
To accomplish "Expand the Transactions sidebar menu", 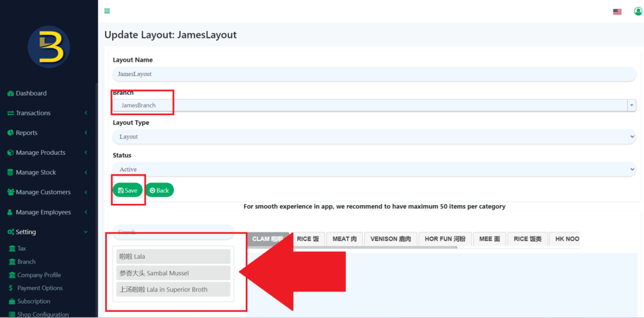I will point(33,113).
